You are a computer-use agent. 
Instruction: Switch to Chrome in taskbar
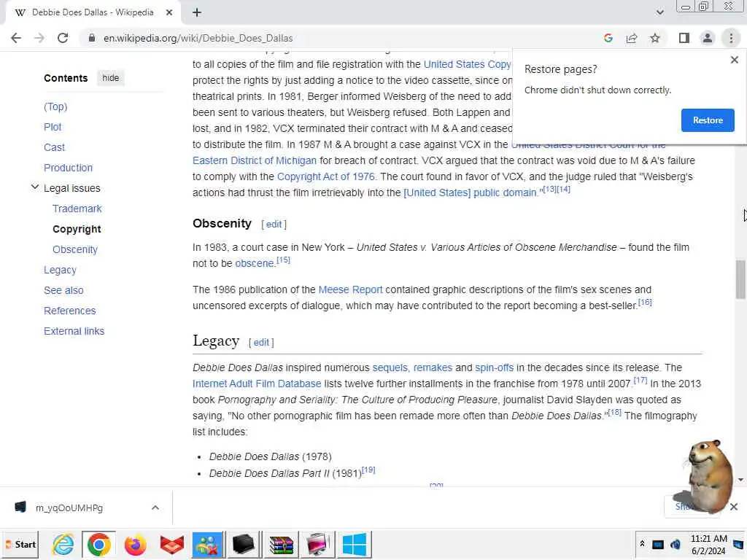99,545
